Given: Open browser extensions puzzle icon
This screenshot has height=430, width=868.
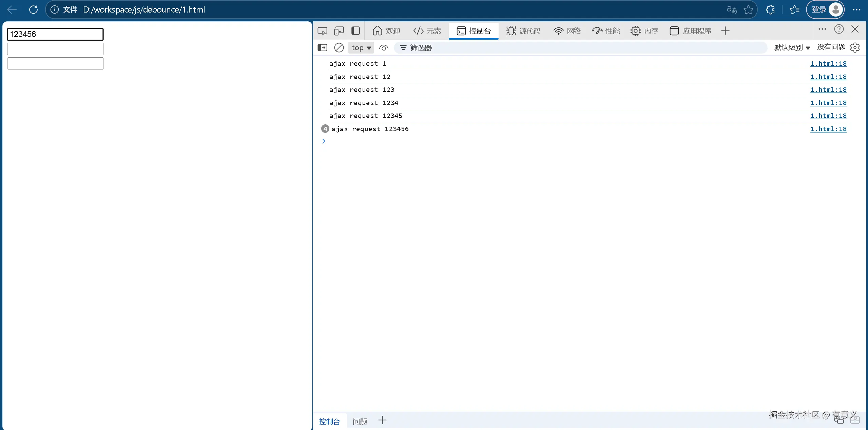Looking at the screenshot, I should click(770, 10).
